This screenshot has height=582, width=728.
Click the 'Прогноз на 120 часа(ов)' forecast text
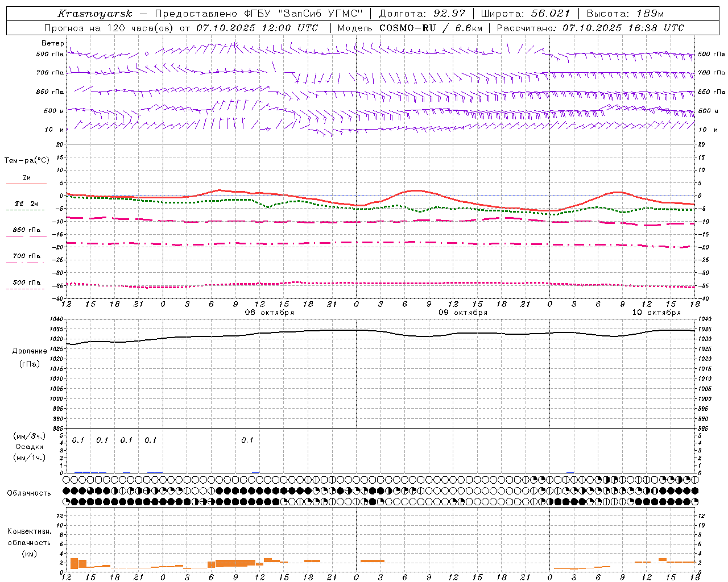[109, 28]
